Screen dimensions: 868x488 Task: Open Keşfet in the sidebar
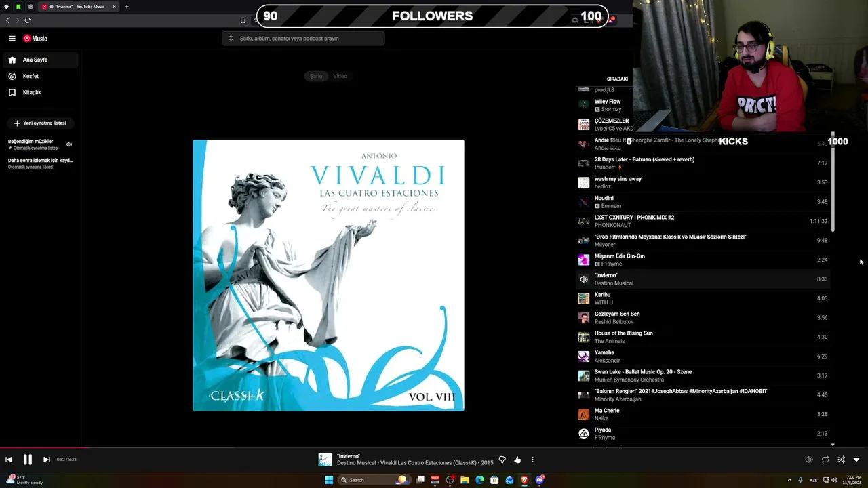pyautogui.click(x=39, y=76)
